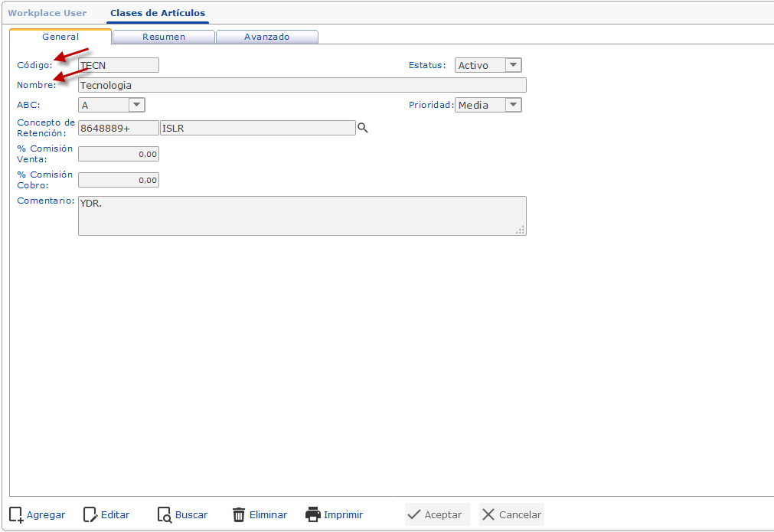The width and height of the screenshot is (774, 532).
Task: Focus the ISLR retention name field
Action: pyautogui.click(x=258, y=128)
